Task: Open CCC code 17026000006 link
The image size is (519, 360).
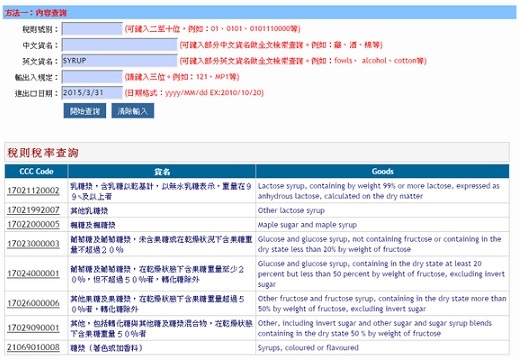Action: point(33,303)
